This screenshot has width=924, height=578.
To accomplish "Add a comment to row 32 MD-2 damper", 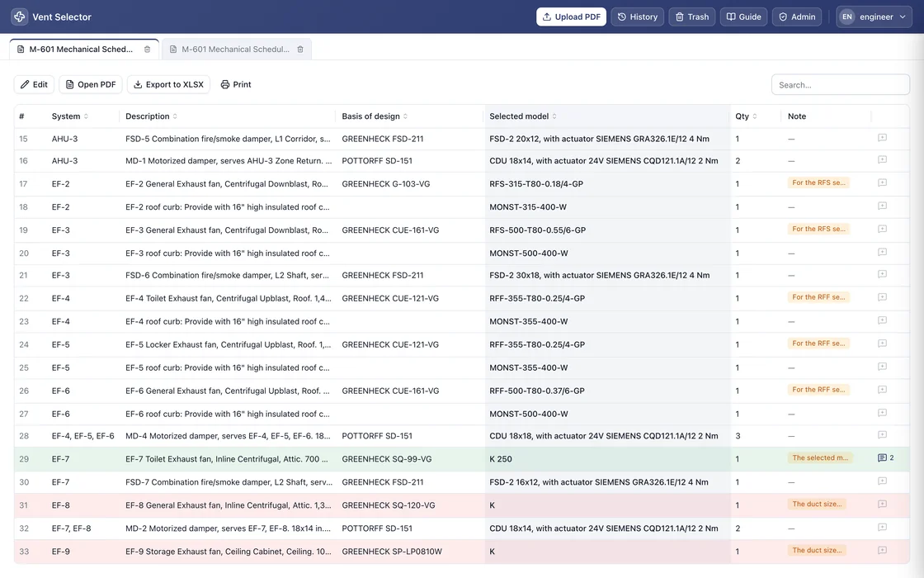I will click(x=882, y=528).
